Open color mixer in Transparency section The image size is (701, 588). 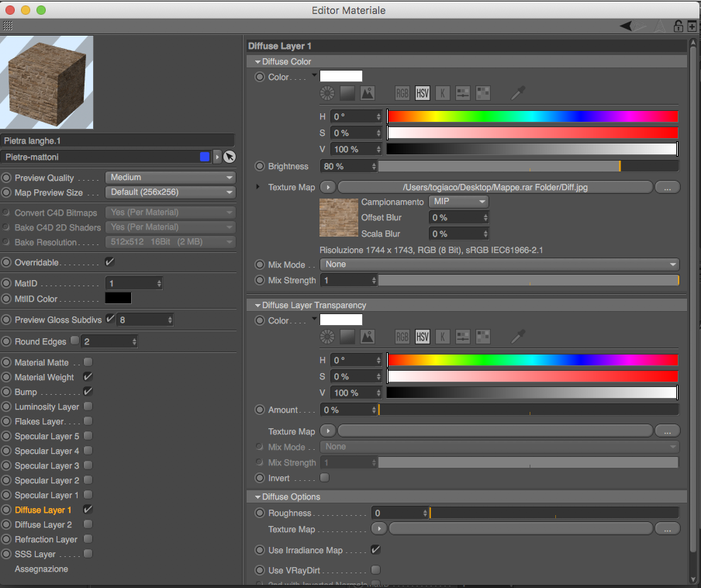pos(463,337)
